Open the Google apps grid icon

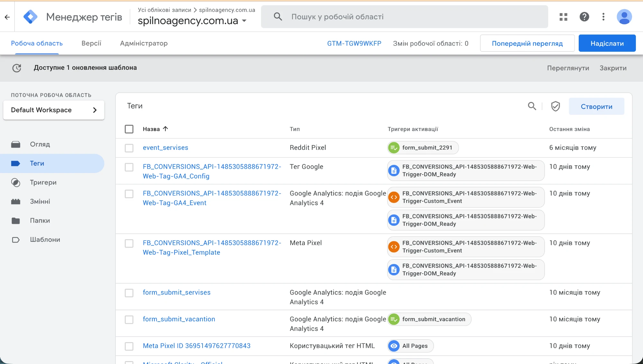pyautogui.click(x=563, y=17)
